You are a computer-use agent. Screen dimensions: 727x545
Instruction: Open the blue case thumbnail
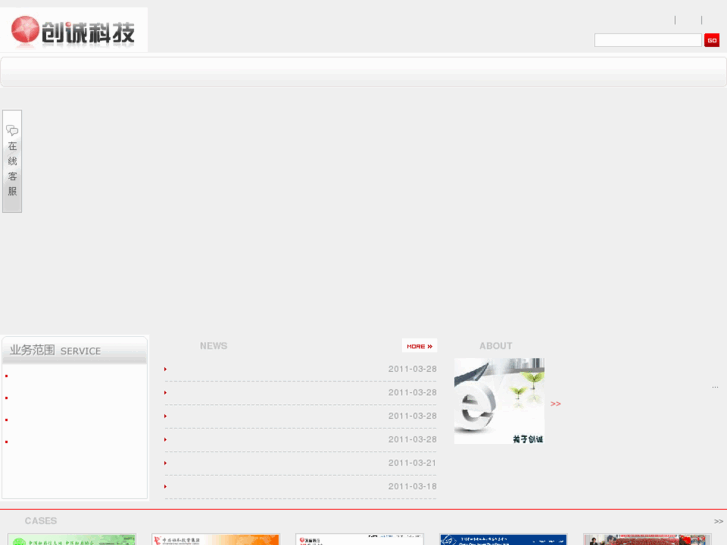[x=503, y=539]
